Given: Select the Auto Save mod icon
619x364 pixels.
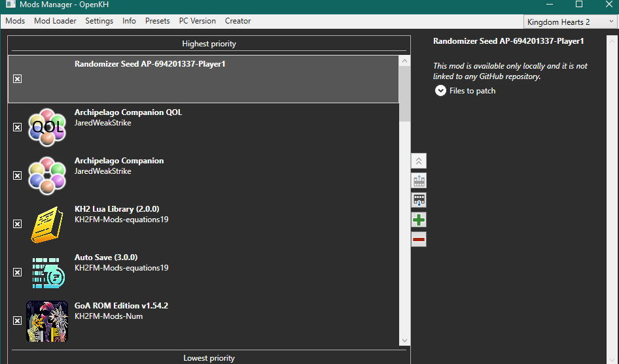Looking at the screenshot, I should pos(47,273).
